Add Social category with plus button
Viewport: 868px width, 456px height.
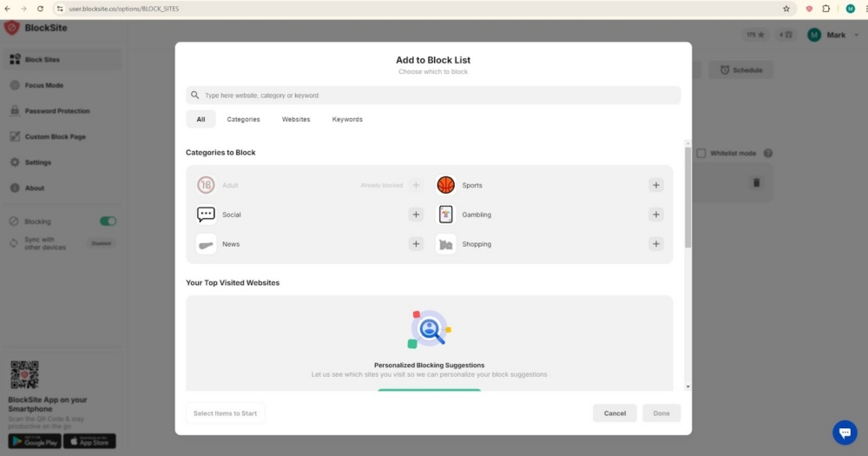click(x=416, y=215)
